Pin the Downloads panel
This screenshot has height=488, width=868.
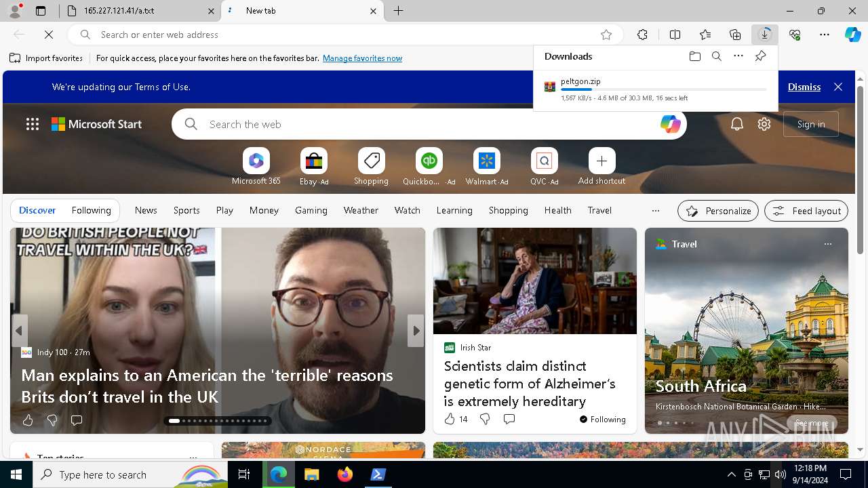(x=760, y=56)
